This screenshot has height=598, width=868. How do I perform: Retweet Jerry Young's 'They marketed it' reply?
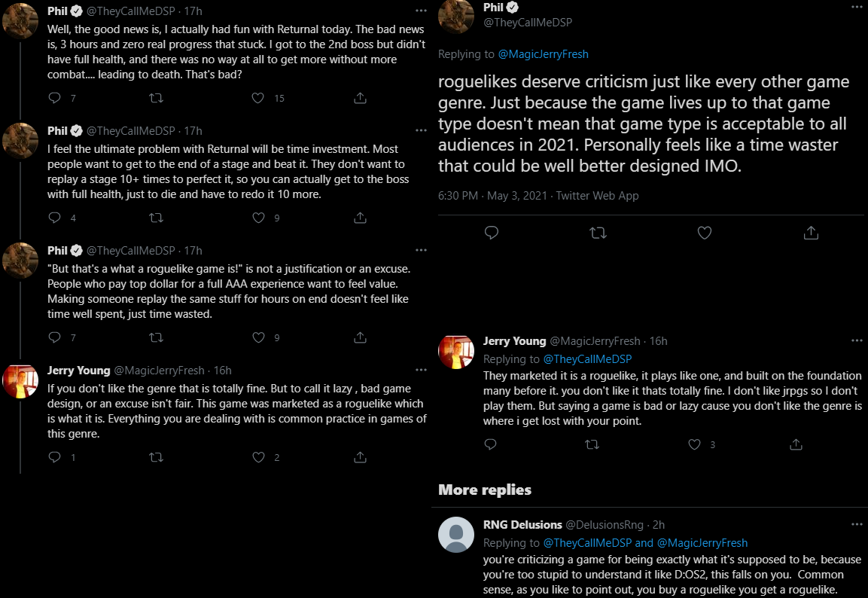pyautogui.click(x=592, y=444)
